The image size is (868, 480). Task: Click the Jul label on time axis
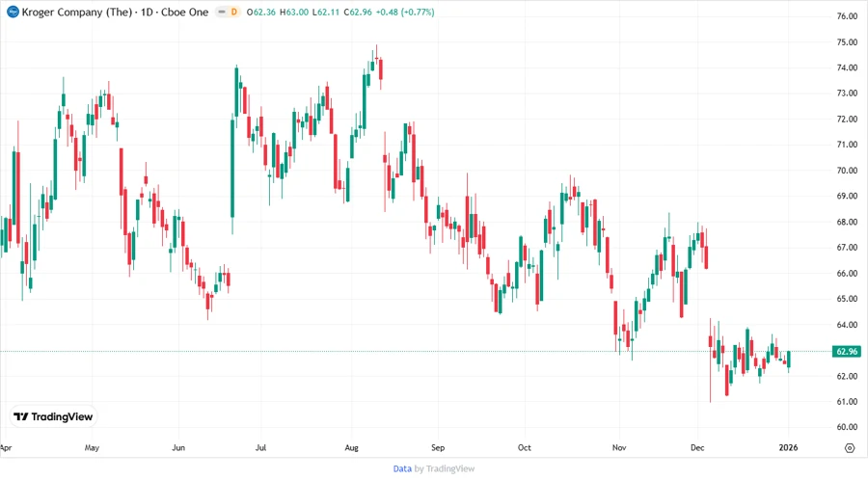click(260, 447)
